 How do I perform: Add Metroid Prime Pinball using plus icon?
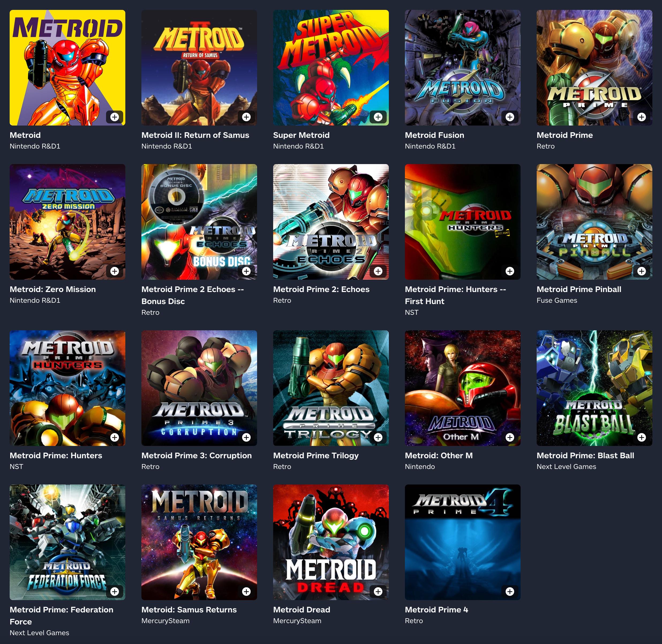click(x=641, y=271)
